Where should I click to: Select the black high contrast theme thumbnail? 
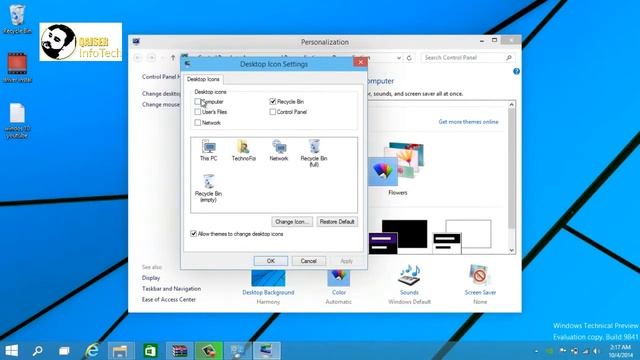point(398,237)
